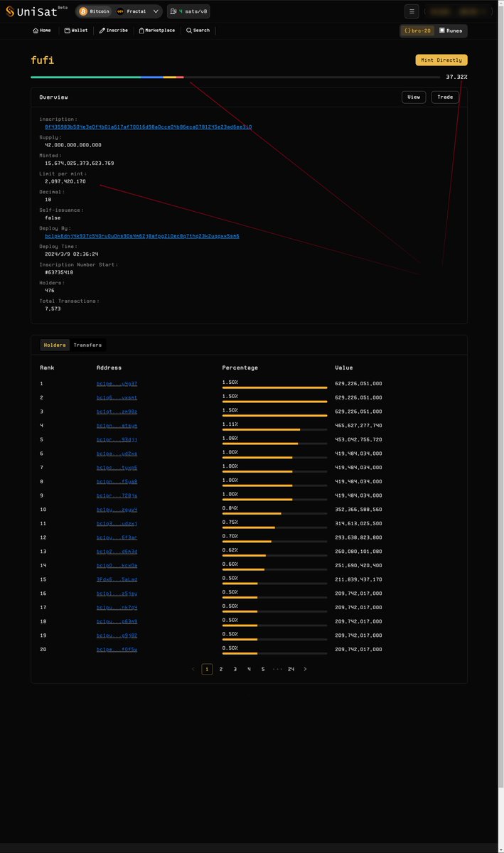Open rank 5 holder address link
This screenshot has height=853, width=504.
117,439
